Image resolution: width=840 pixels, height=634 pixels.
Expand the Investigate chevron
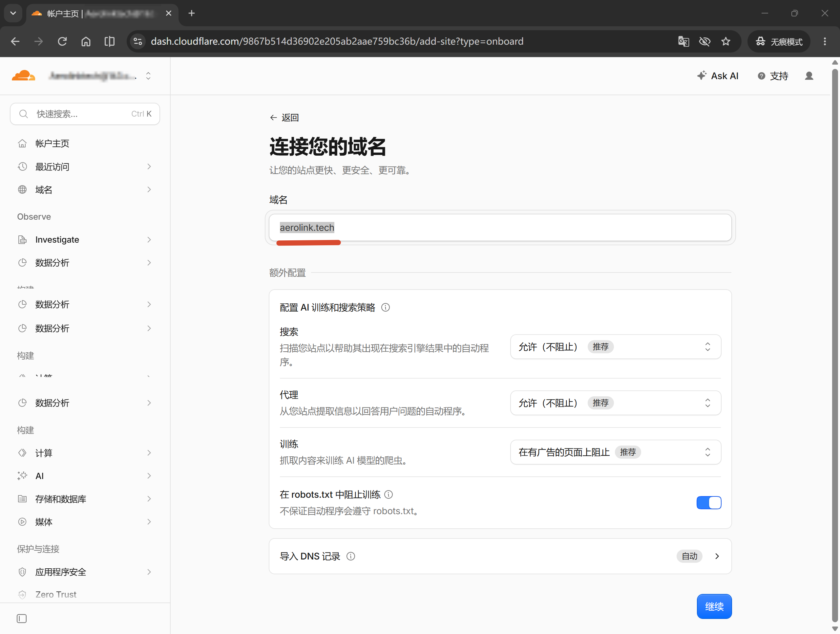point(149,240)
